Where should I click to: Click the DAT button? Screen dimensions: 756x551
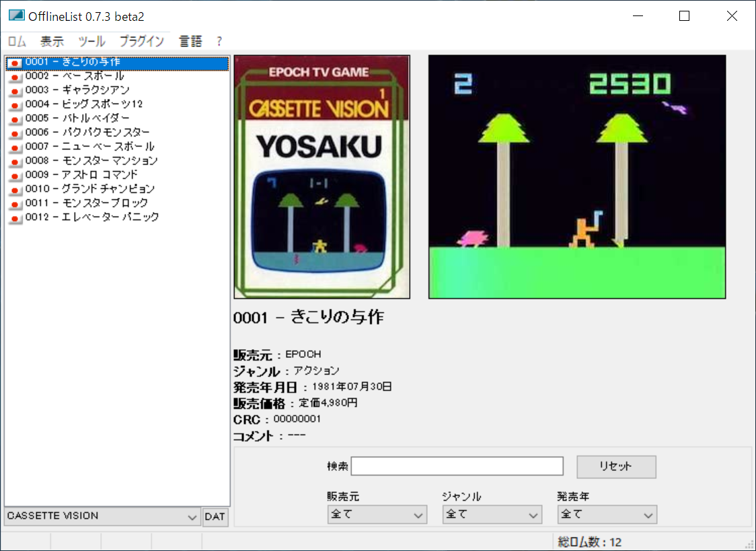[215, 517]
